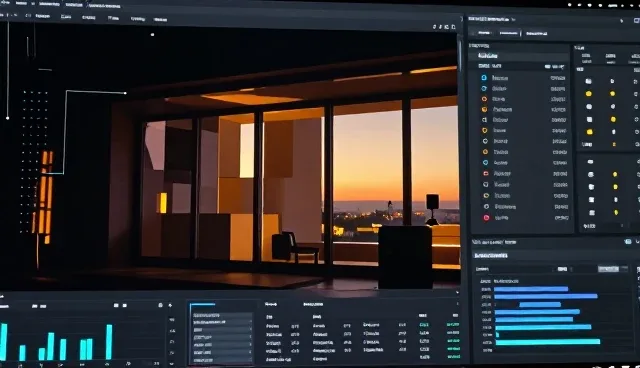Select the third tab in the right side panel
Image resolution: width=640 pixels, height=368 pixels.
(x=536, y=33)
